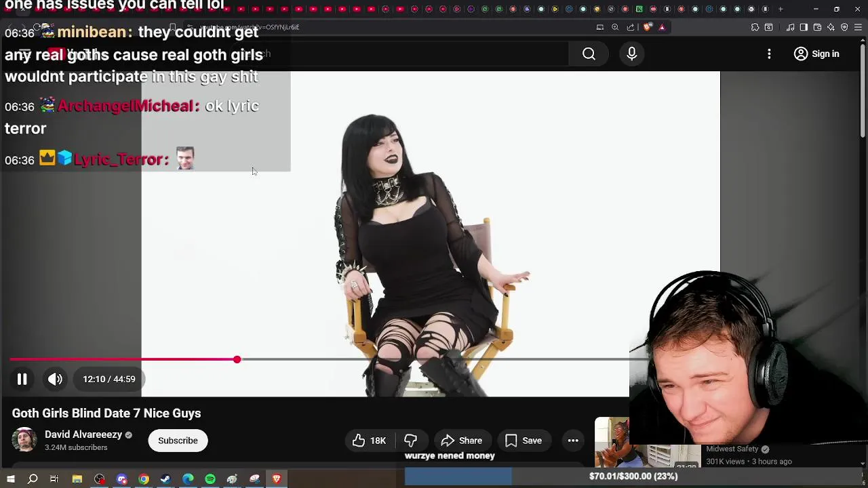The width and height of the screenshot is (868, 488).
Task: Pause the YouTube video
Action: tap(22, 380)
